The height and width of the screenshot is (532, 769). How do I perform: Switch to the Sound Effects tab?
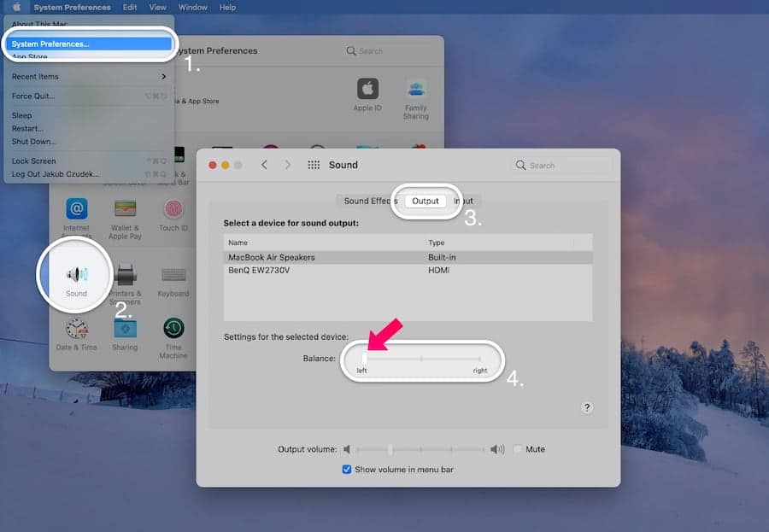tap(369, 201)
